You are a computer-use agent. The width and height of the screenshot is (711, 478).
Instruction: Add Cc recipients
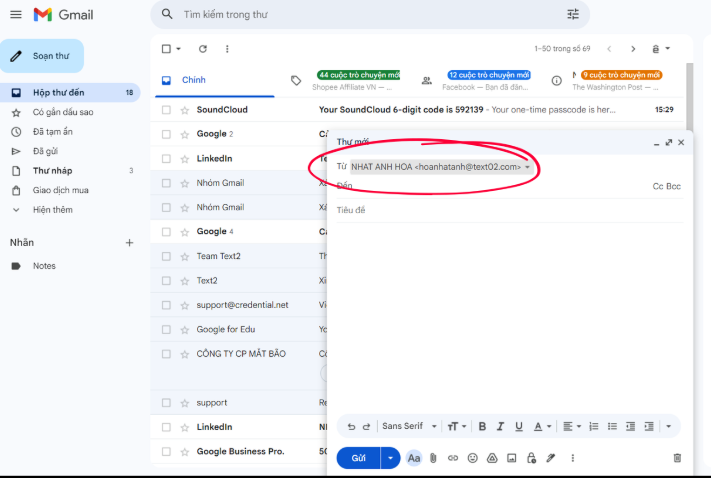tap(658, 186)
